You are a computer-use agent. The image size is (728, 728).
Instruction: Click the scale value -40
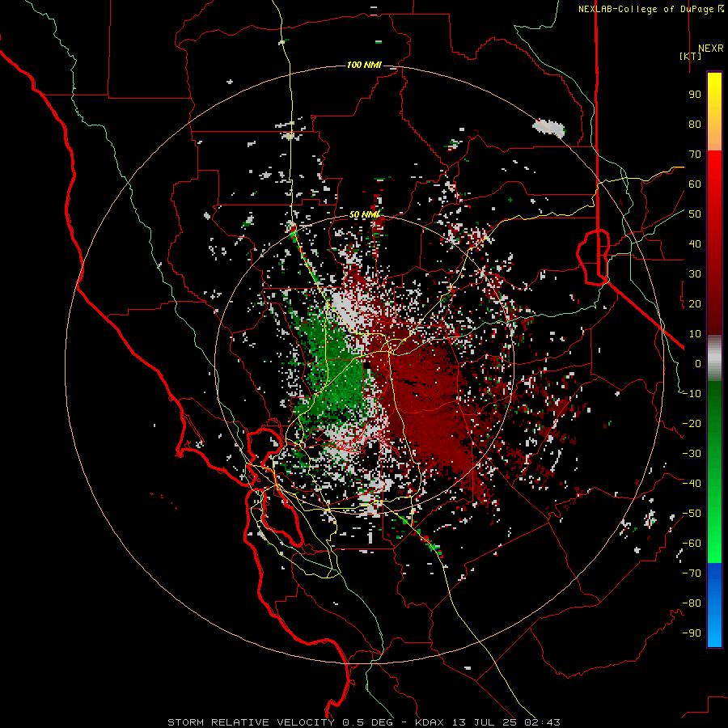(x=692, y=484)
